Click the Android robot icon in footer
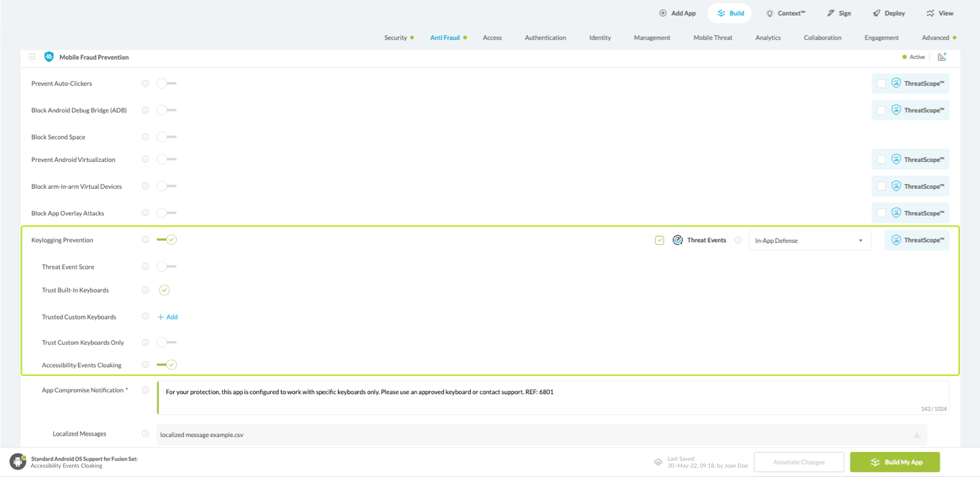980x477 pixels. point(17,462)
